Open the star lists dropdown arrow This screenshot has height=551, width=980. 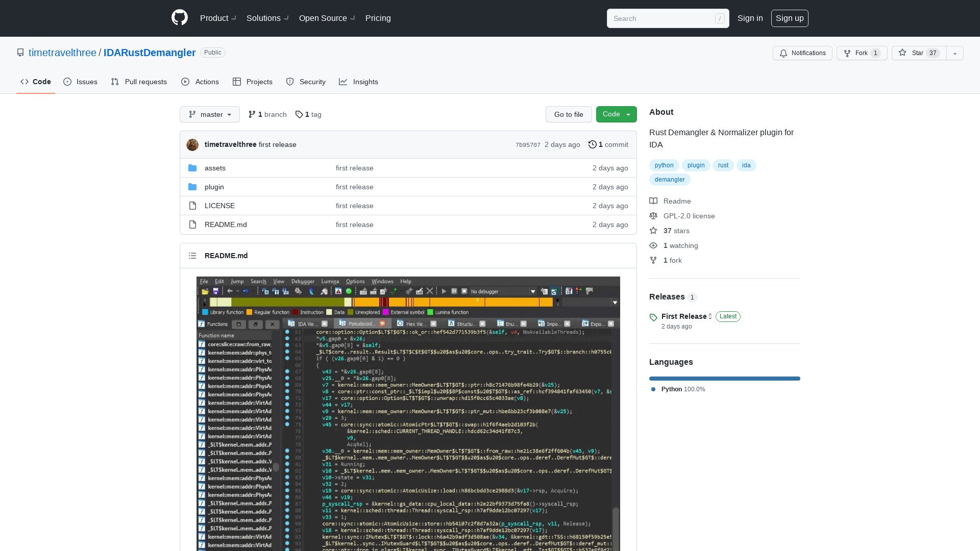click(x=955, y=53)
